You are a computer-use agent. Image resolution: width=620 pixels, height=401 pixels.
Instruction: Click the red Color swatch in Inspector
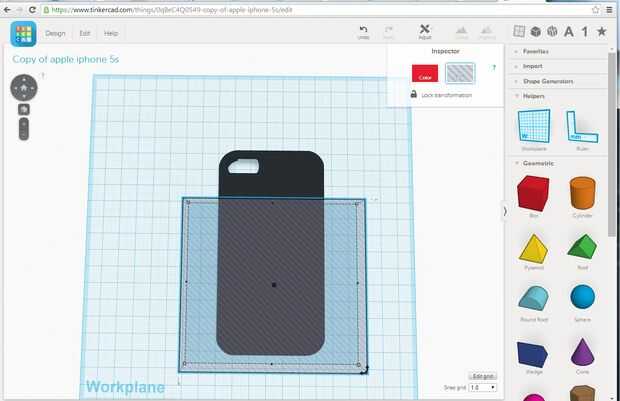[x=425, y=74]
